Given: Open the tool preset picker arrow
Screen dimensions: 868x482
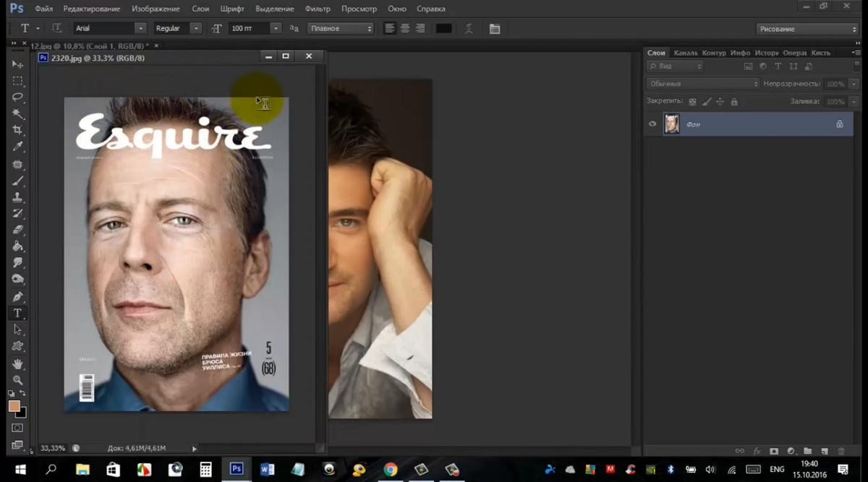Looking at the screenshot, I should click(x=38, y=28).
